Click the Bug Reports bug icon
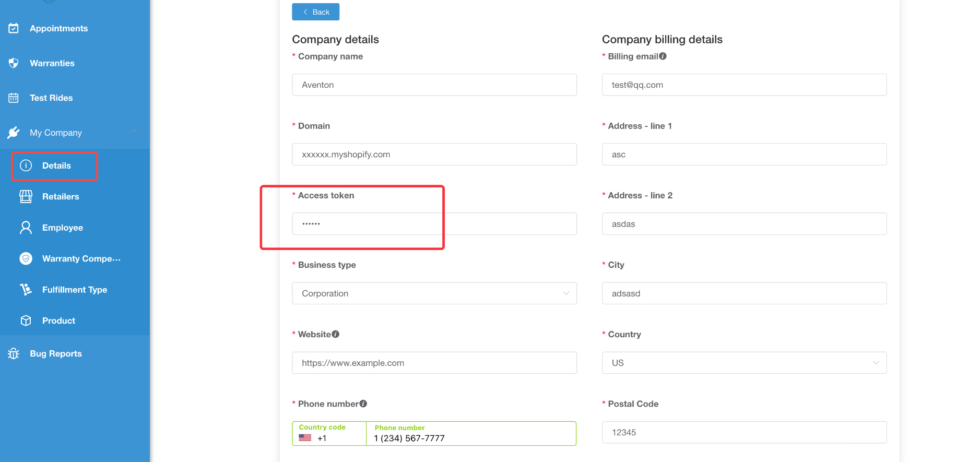 [14, 353]
